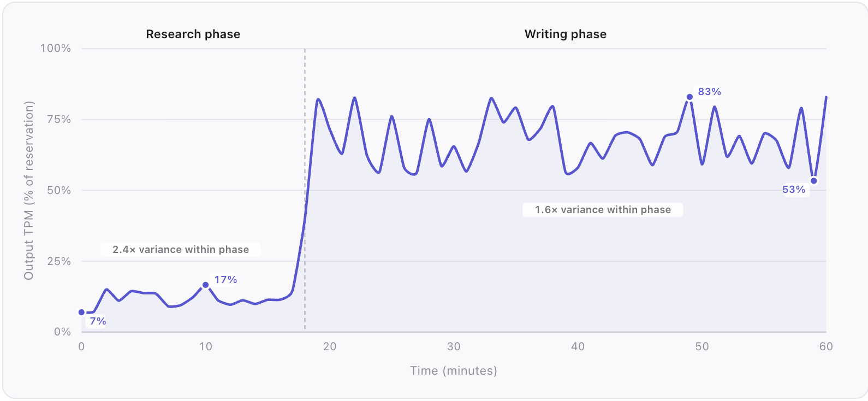Click the 83% peak data point marker
Image resolution: width=868 pixels, height=401 pixels.
click(689, 97)
